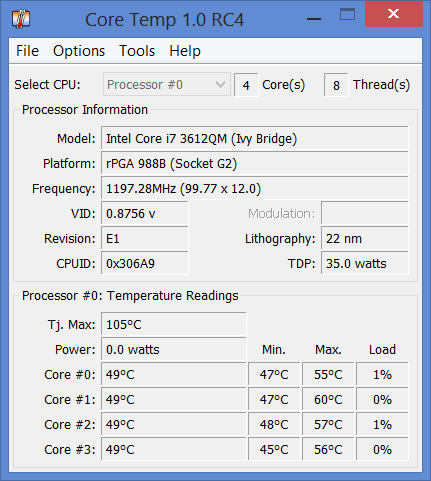
Task: Click the Lithography field showing 22 nm
Action: pos(365,238)
